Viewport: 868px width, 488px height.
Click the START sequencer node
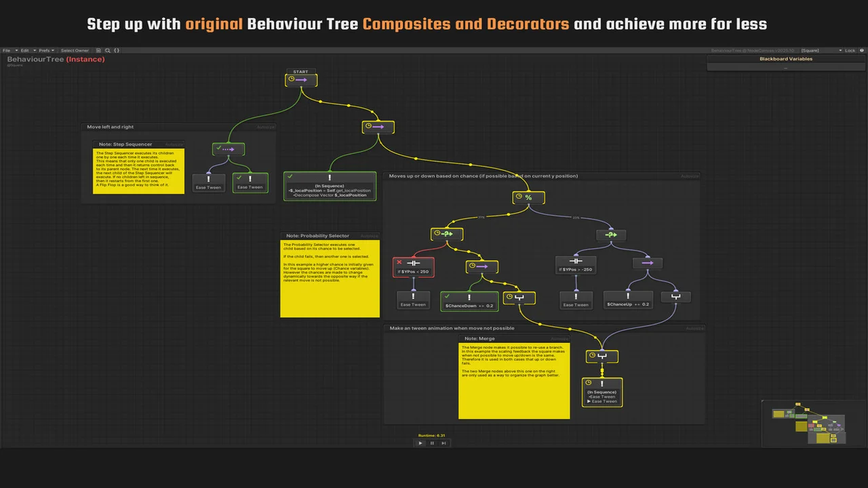coord(300,80)
